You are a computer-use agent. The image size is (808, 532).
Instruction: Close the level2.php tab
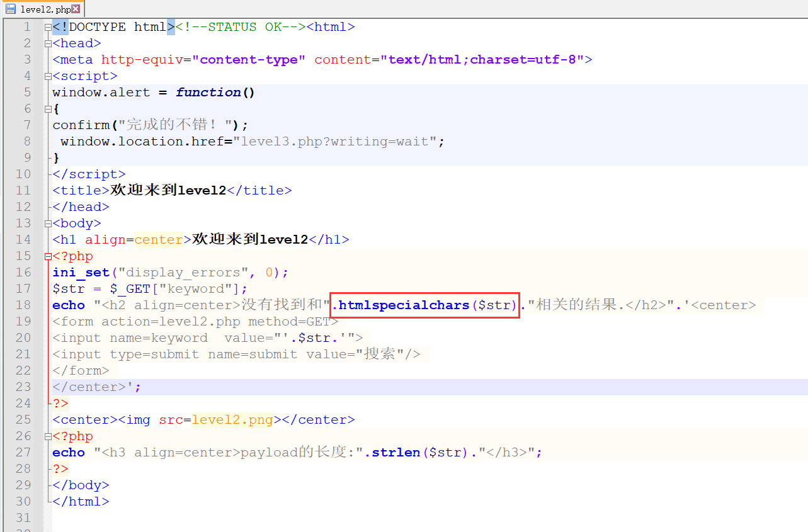(77, 9)
